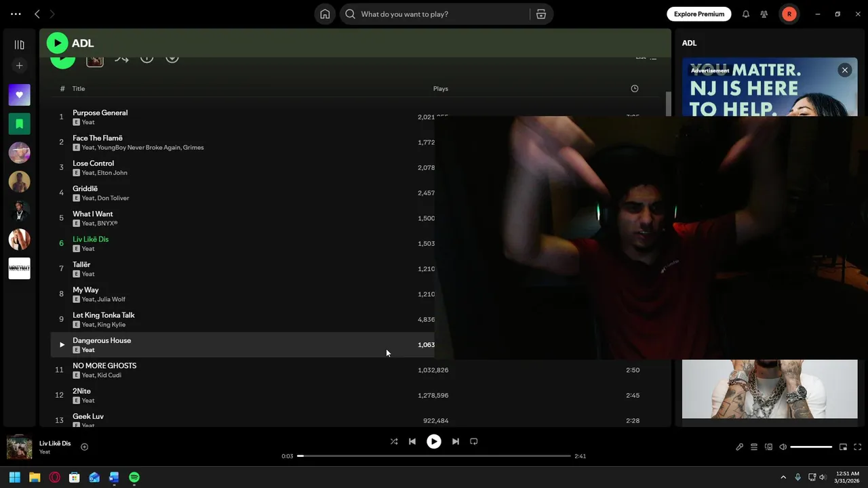Open the MONEYMAN playlist thumbnail in sidebar
868x488 pixels.
click(19, 268)
